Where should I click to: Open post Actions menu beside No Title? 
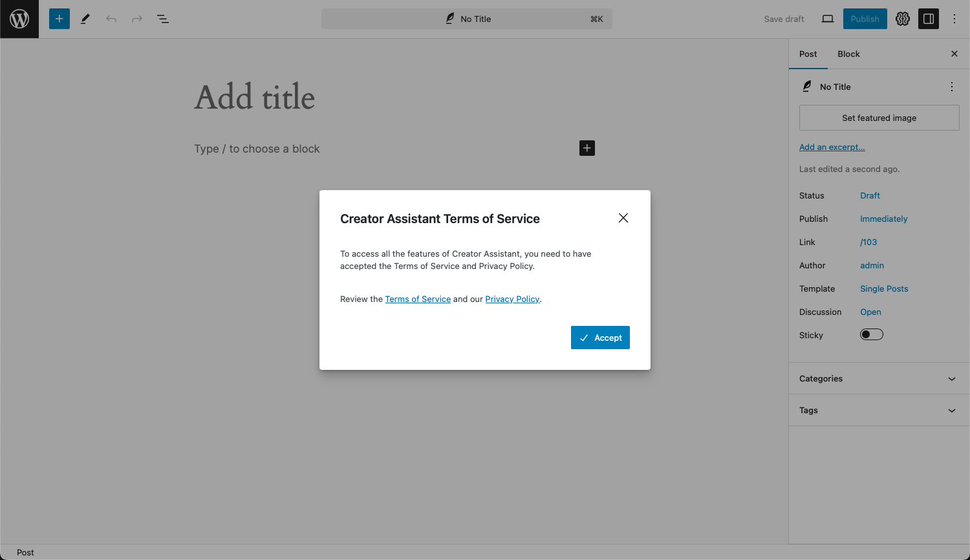coord(952,87)
